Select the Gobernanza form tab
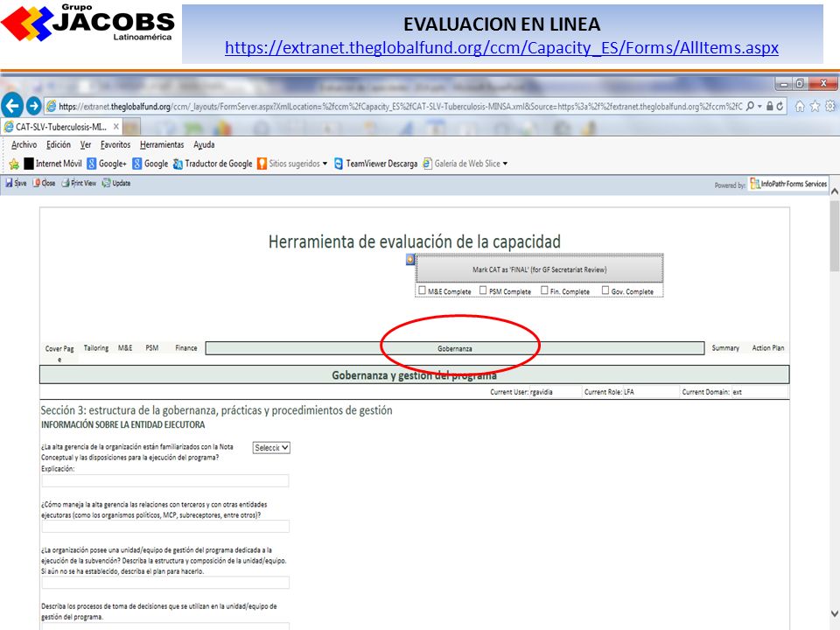Screen dimensions: 840x630 click(x=455, y=348)
